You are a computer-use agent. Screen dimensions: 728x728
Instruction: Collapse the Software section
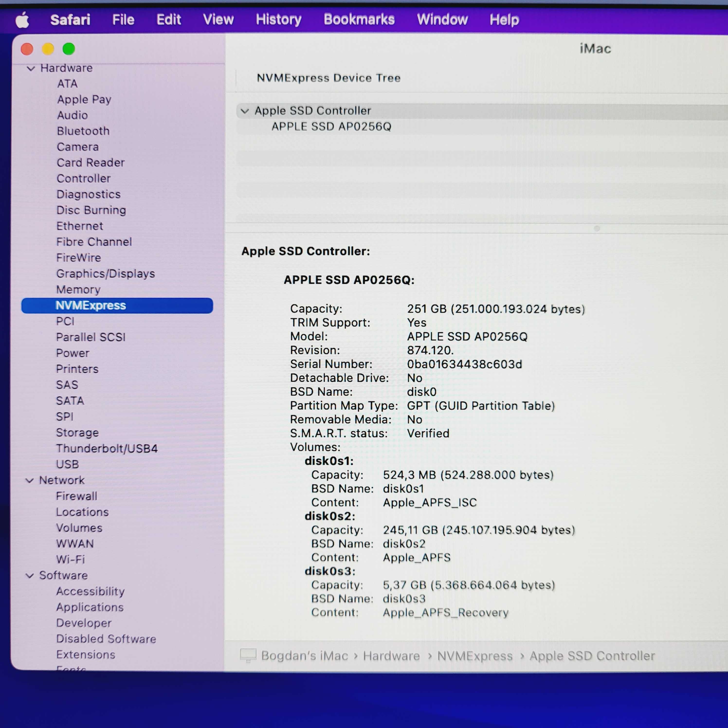click(x=30, y=576)
